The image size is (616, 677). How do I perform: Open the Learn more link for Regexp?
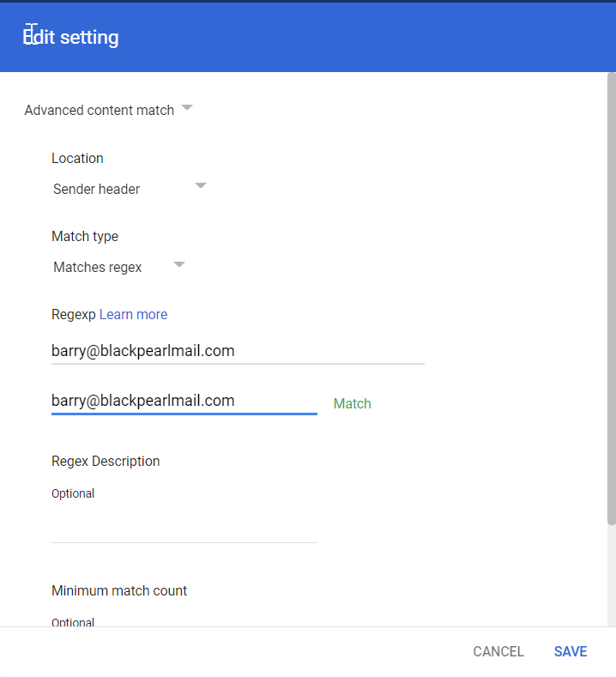(133, 314)
